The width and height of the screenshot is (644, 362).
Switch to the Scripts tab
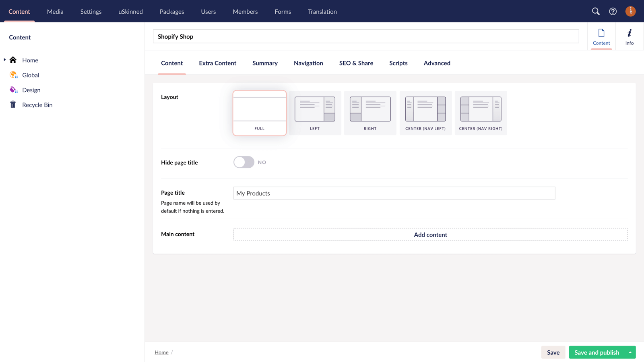pos(398,63)
